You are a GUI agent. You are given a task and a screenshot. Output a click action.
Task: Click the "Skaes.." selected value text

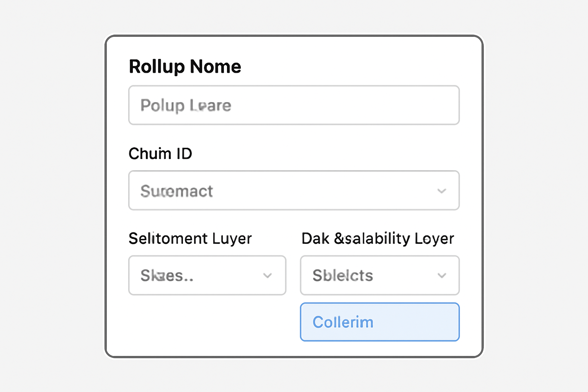pyautogui.click(x=167, y=275)
